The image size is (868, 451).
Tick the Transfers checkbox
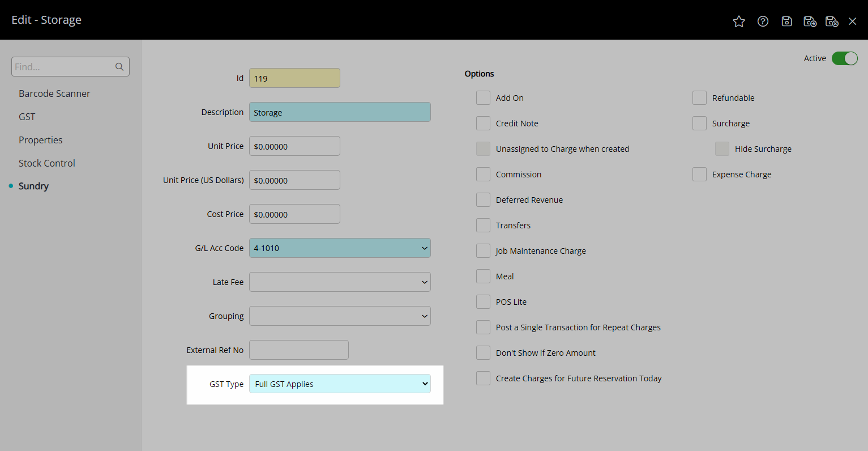click(x=483, y=226)
